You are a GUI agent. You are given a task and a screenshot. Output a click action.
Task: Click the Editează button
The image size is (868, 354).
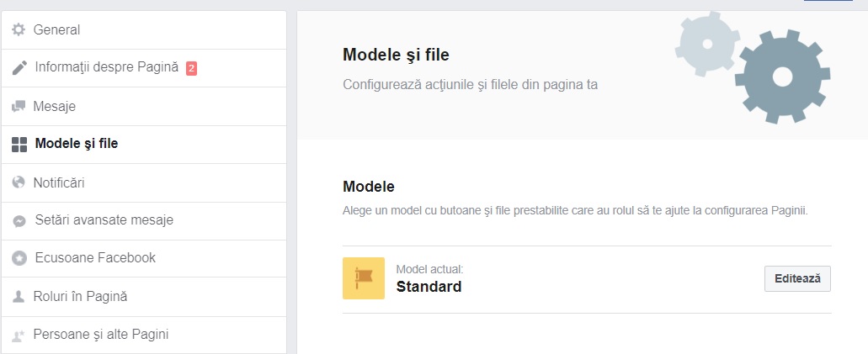click(x=797, y=279)
